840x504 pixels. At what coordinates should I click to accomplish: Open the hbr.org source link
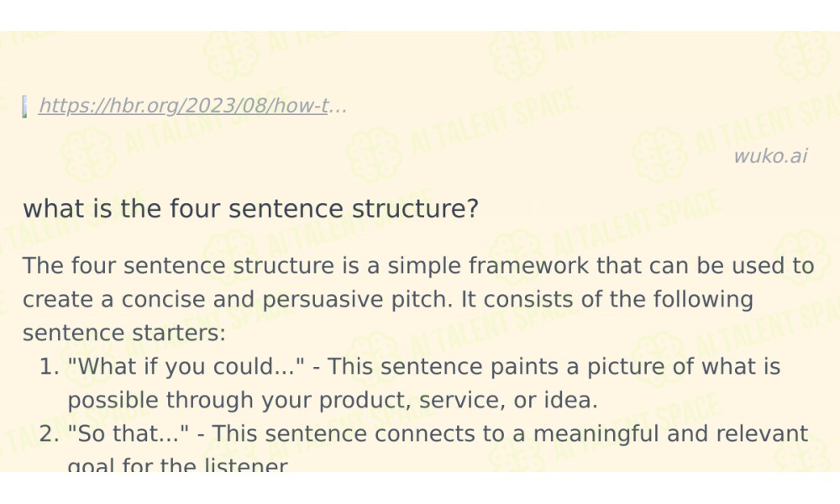click(x=192, y=106)
